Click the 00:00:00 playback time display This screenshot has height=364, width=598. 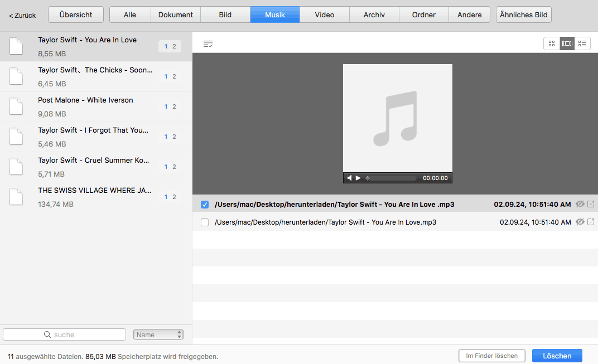point(435,178)
